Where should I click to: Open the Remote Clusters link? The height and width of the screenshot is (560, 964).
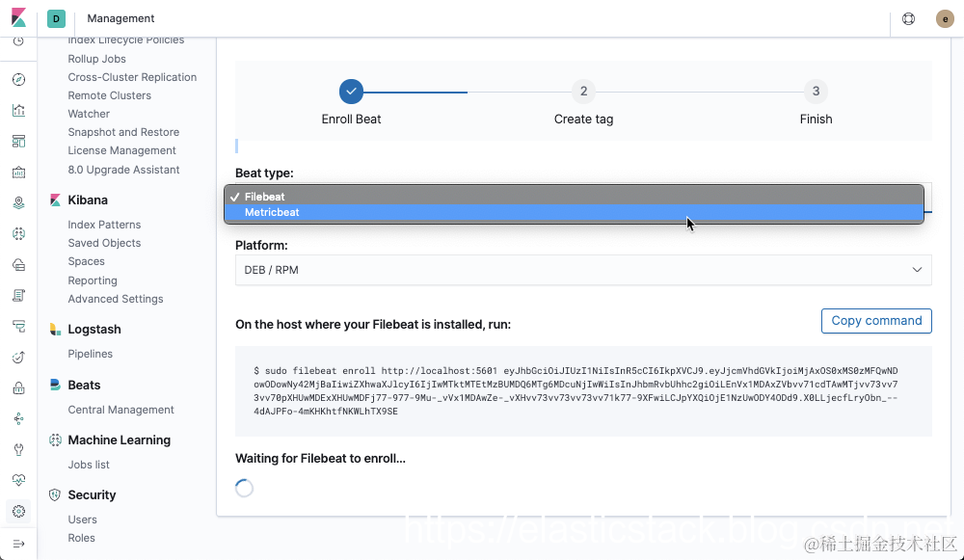point(110,95)
